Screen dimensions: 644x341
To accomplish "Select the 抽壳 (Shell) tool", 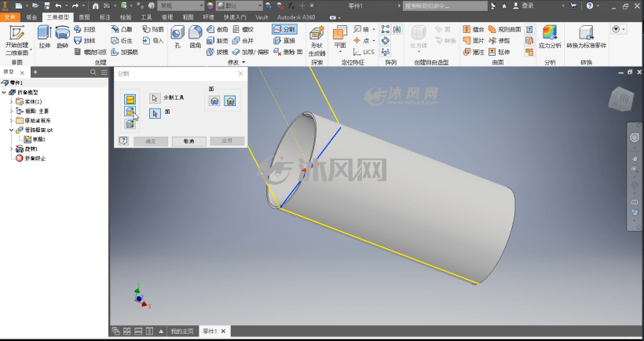I will (x=218, y=41).
